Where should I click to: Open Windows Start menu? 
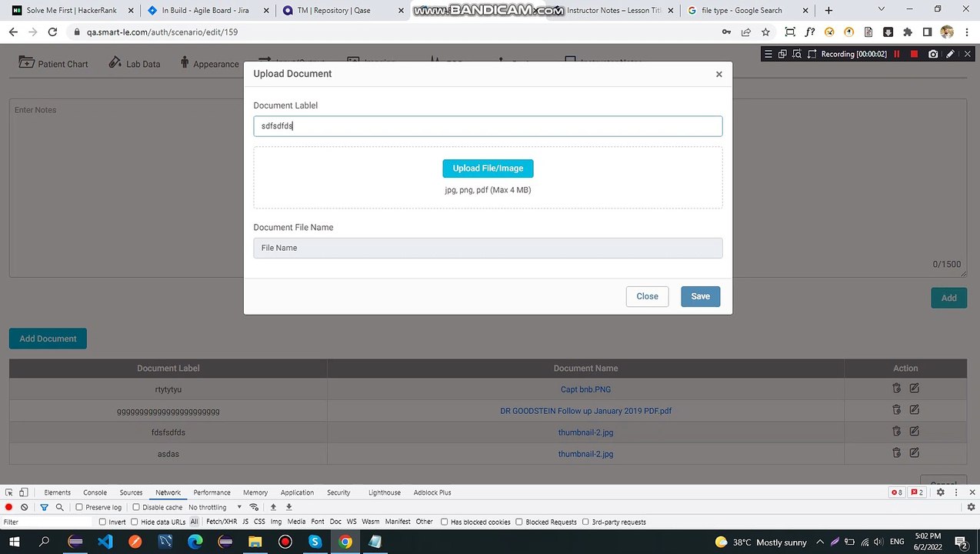(15, 542)
